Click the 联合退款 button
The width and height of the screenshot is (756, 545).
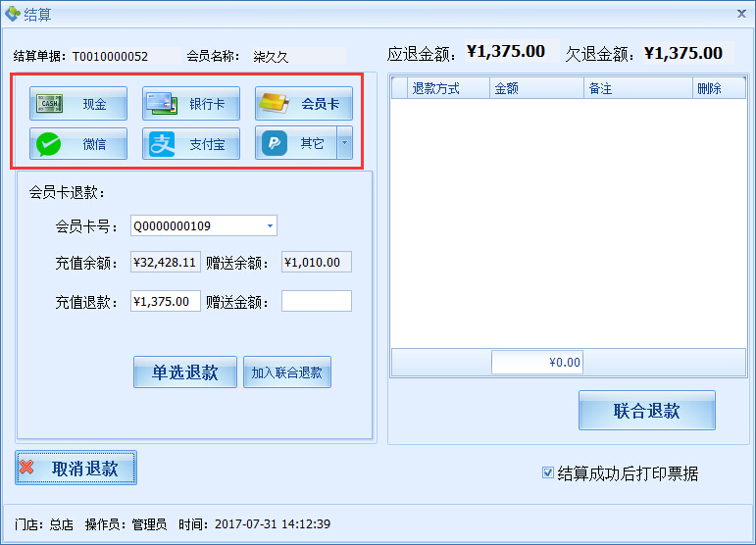646,411
